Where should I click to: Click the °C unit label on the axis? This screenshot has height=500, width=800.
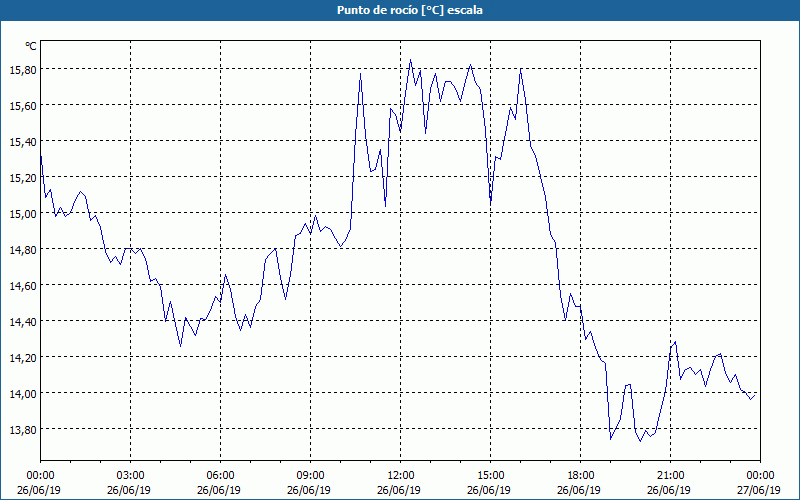pos(31,46)
